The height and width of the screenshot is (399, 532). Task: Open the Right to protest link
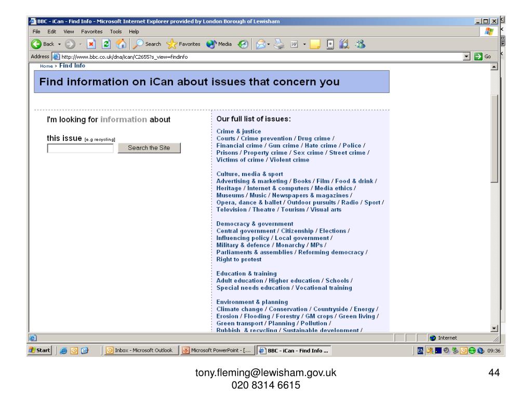[239, 260]
